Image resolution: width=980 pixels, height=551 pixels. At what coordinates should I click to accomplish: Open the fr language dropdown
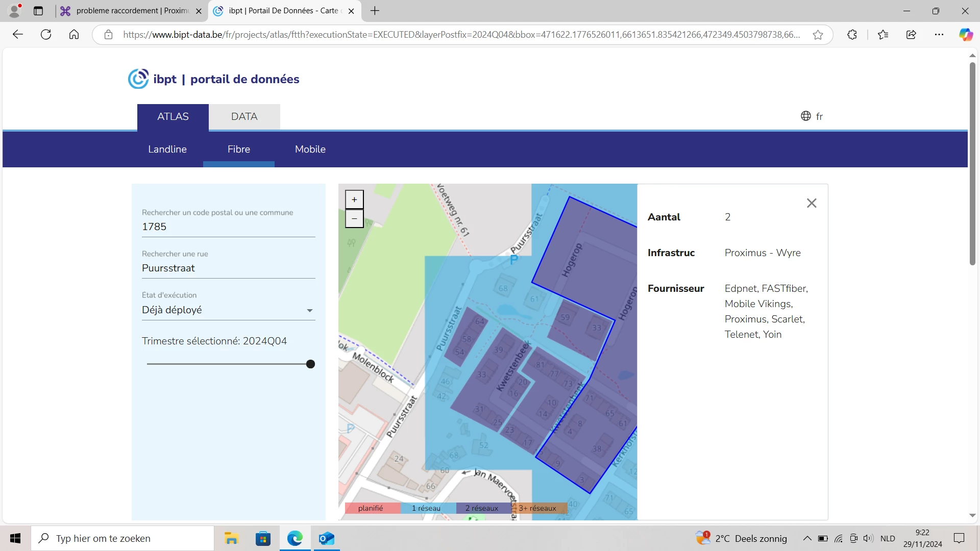tap(819, 116)
